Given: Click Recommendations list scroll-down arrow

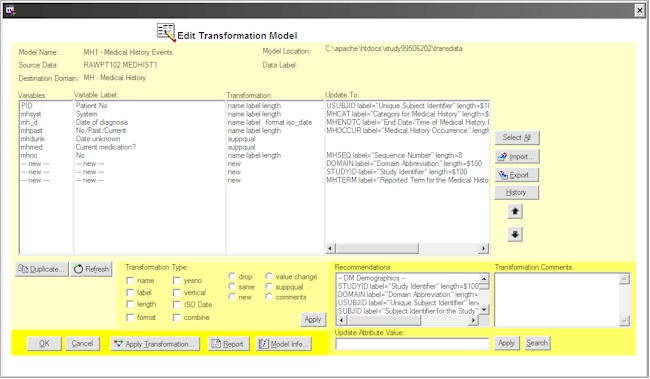Looking at the screenshot, I should [x=484, y=310].
